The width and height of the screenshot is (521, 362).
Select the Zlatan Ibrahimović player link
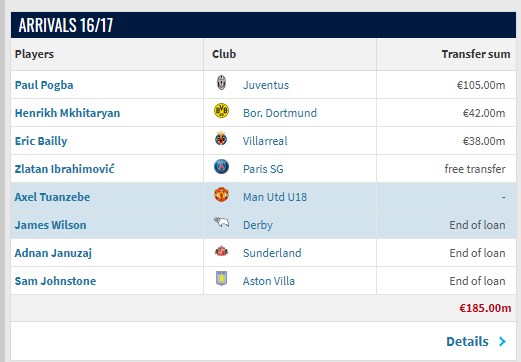64,169
